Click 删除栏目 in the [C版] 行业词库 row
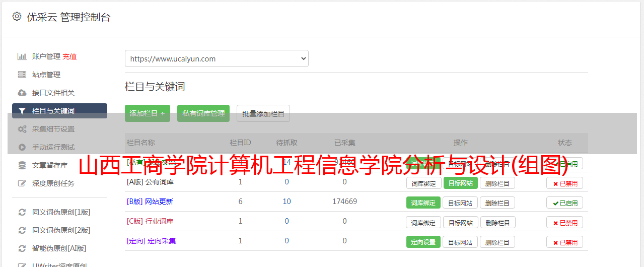644x267 pixels. (497, 222)
